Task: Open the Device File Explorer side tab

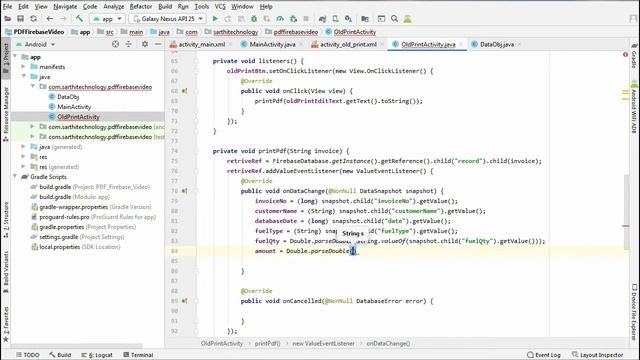Action: pyautogui.click(x=634, y=312)
